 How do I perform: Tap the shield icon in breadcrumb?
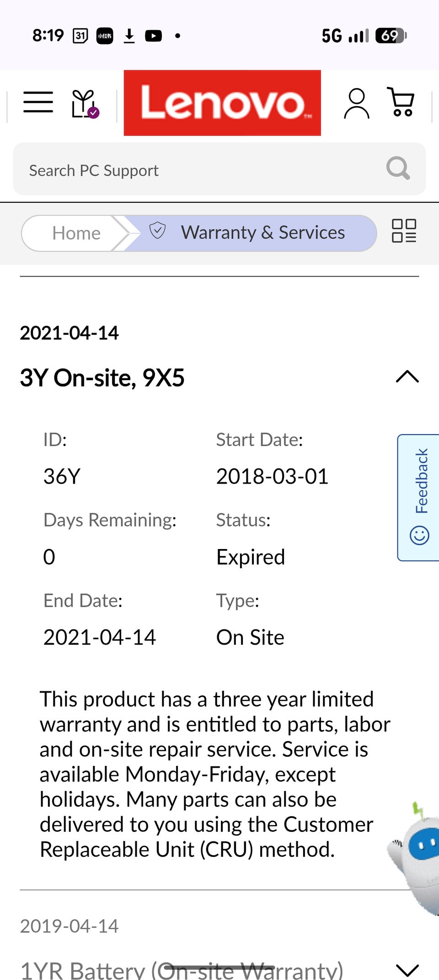point(157,231)
